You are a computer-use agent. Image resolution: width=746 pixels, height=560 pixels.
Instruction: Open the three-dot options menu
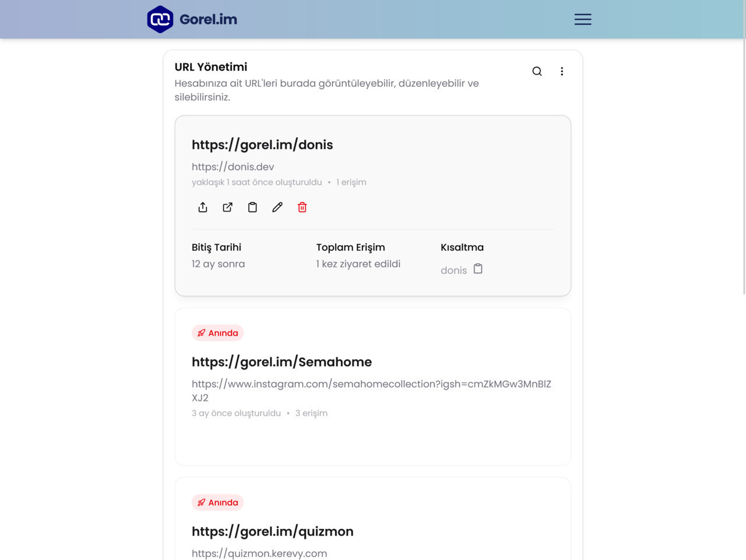coord(562,71)
